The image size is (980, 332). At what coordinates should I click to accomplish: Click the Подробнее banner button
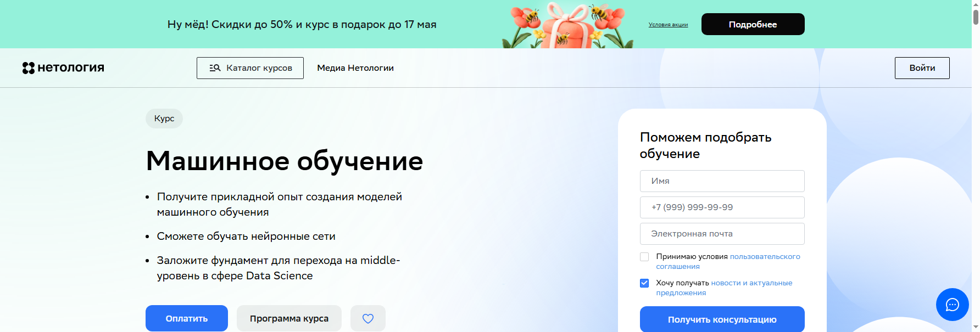pyautogui.click(x=753, y=24)
